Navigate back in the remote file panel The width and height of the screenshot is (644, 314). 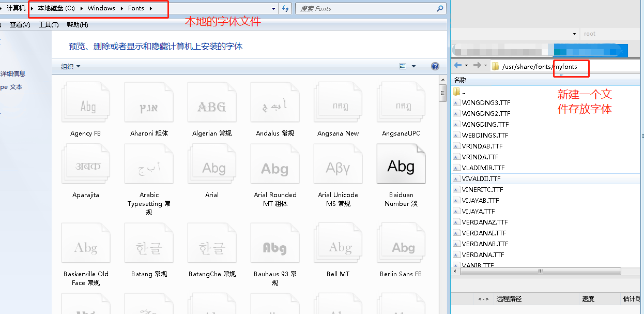click(x=459, y=66)
